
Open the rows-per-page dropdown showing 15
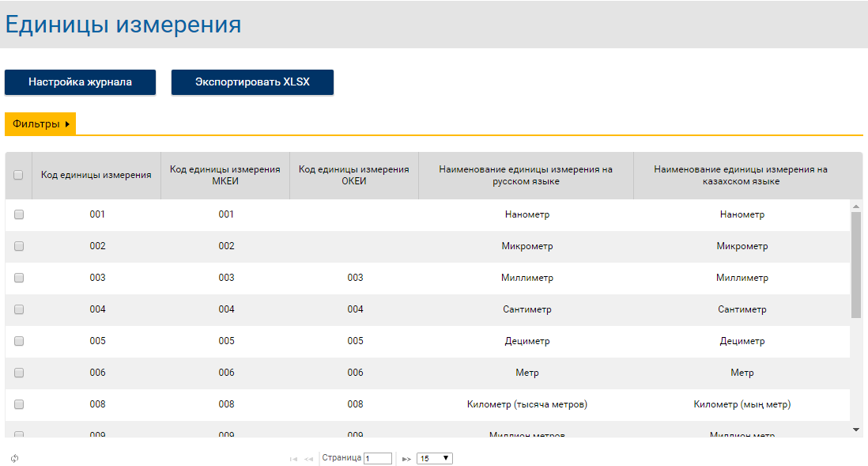coord(434,458)
